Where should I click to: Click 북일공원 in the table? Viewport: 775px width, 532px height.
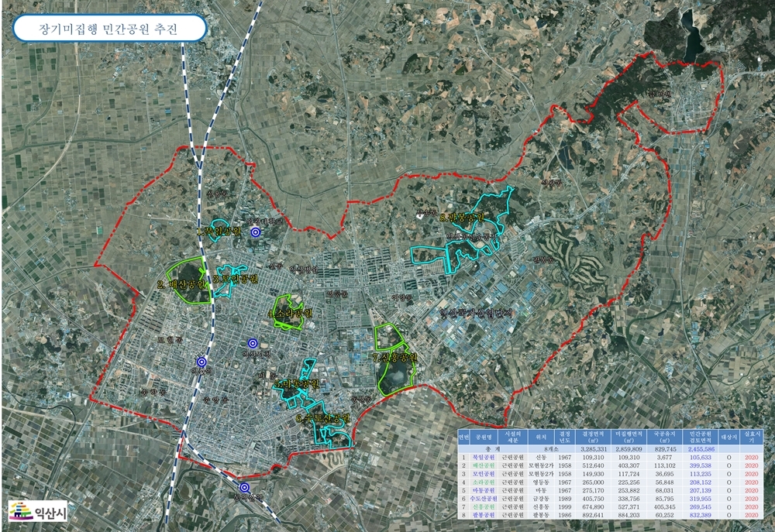(484, 458)
